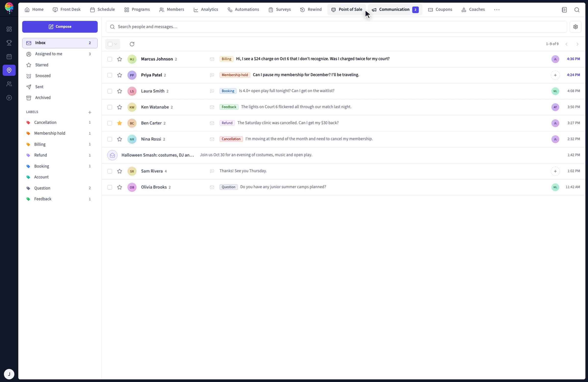The height and width of the screenshot is (382, 588).
Task: Open the dashboard grid icon in left rail
Action: tap(9, 29)
